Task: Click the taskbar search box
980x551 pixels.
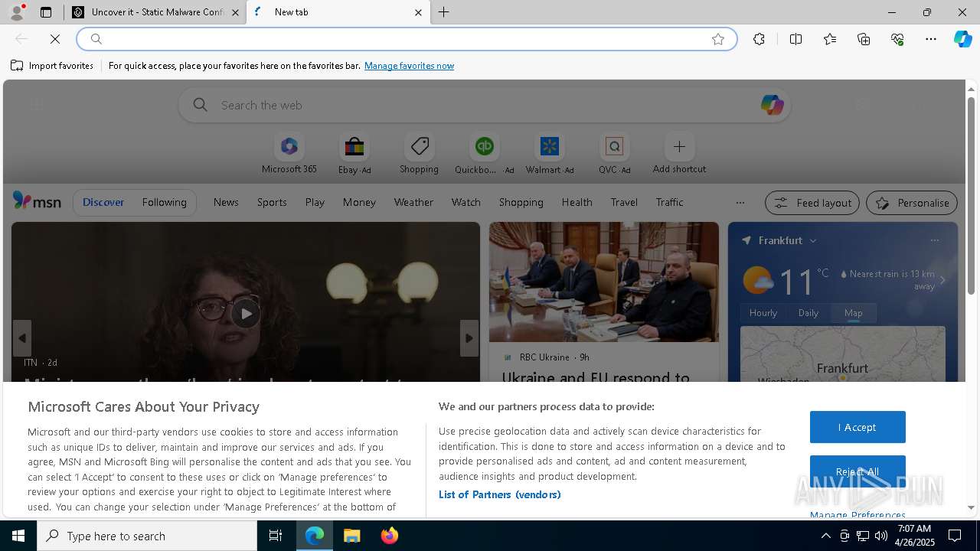Action: tap(147, 536)
